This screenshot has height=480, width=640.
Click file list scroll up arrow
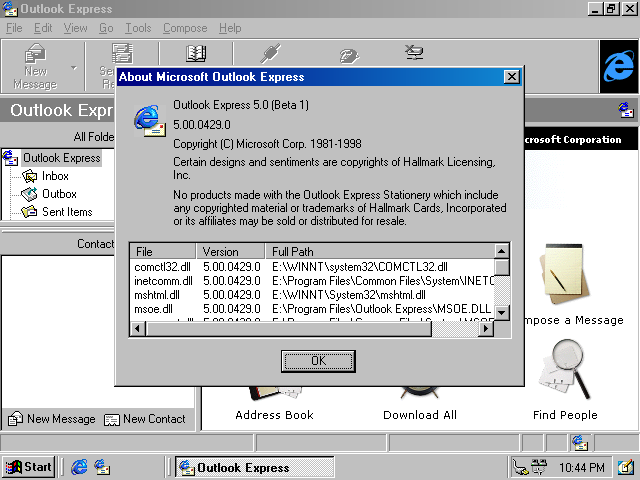coord(502,251)
